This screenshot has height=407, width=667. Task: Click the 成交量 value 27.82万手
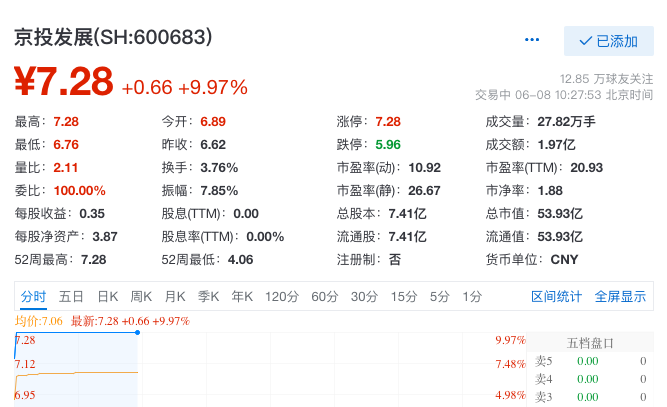pyautogui.click(x=566, y=122)
